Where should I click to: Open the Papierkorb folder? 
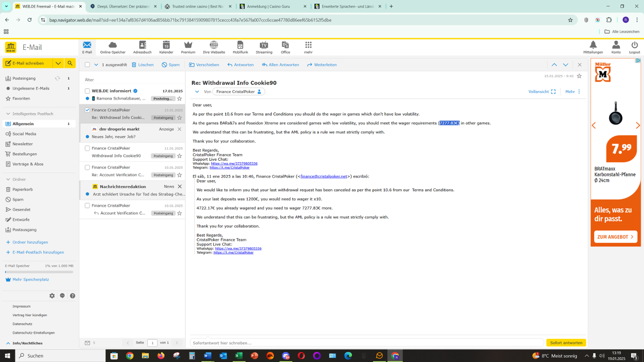[22, 189]
